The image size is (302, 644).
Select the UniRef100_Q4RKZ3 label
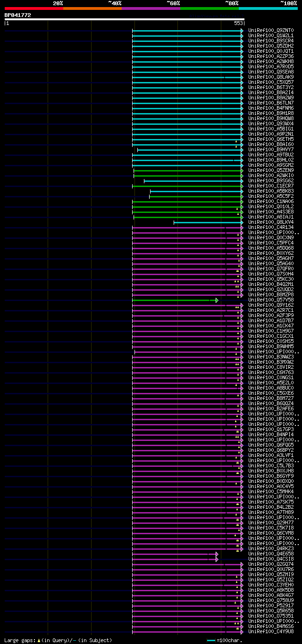(x=271, y=549)
